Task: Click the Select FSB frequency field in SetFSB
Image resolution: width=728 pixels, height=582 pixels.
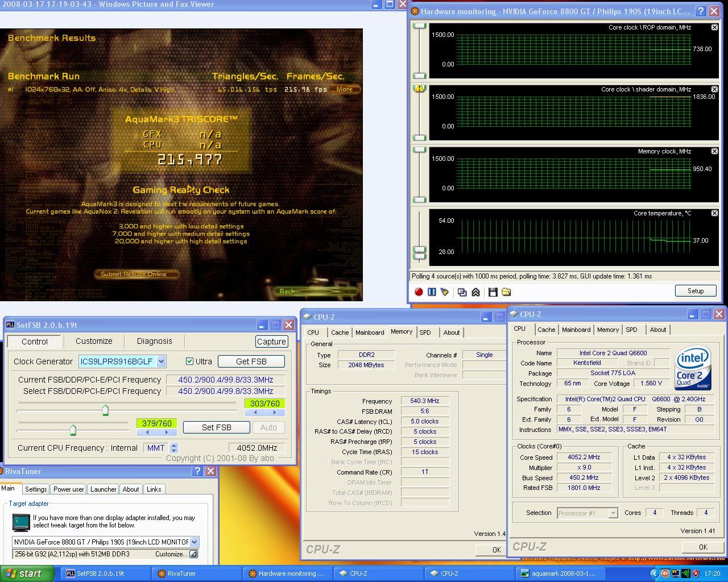Action: click(x=225, y=391)
